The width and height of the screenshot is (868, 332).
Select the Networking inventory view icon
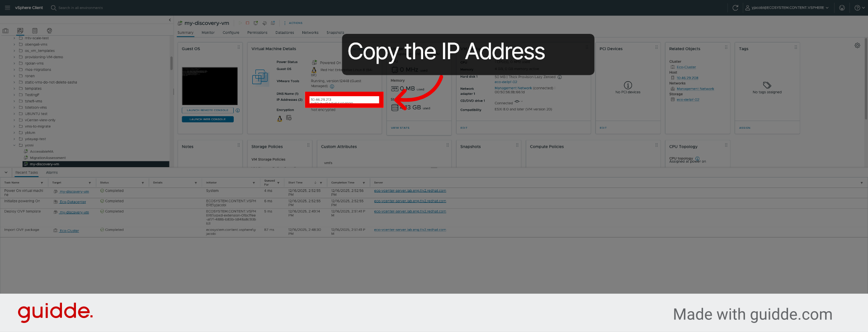click(x=49, y=31)
